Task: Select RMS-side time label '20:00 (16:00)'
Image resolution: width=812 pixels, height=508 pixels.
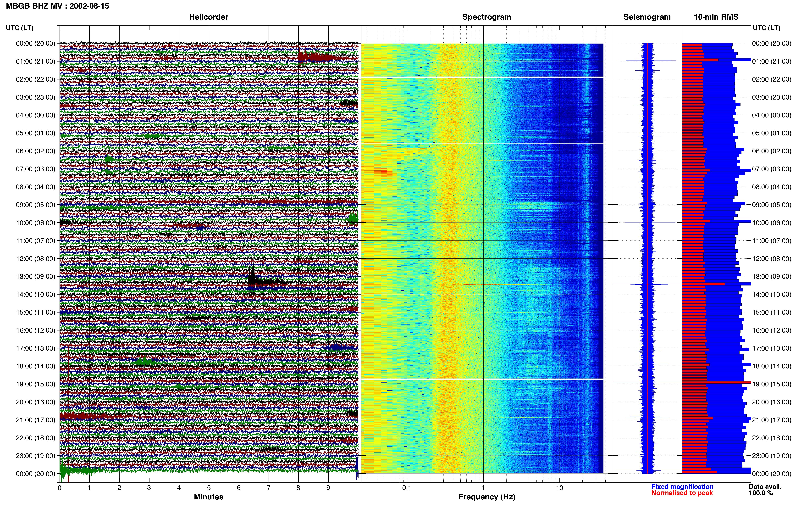Action: (x=772, y=402)
